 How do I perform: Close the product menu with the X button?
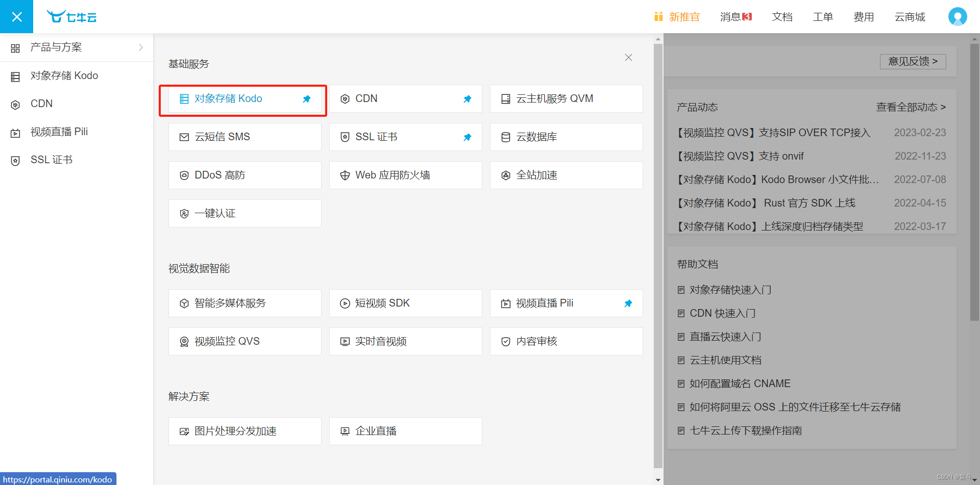point(16,17)
